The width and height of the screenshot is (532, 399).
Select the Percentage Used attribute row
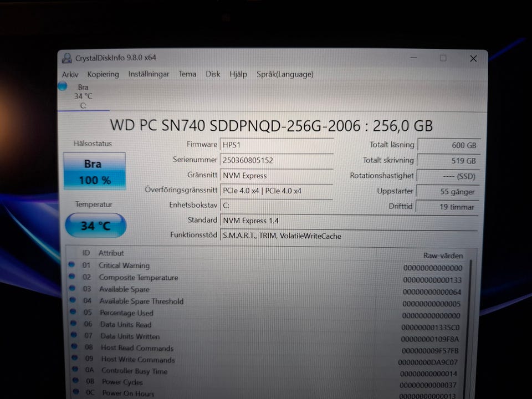(267, 314)
